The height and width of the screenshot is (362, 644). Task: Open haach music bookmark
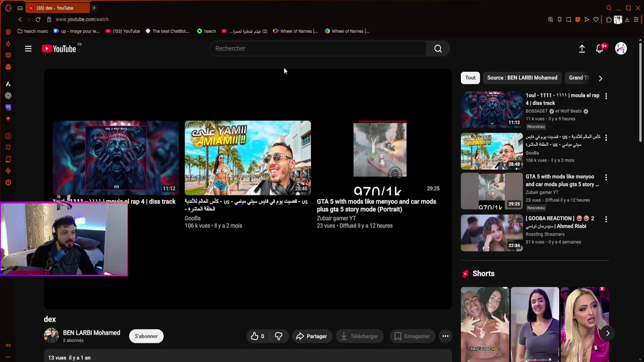pos(33,31)
